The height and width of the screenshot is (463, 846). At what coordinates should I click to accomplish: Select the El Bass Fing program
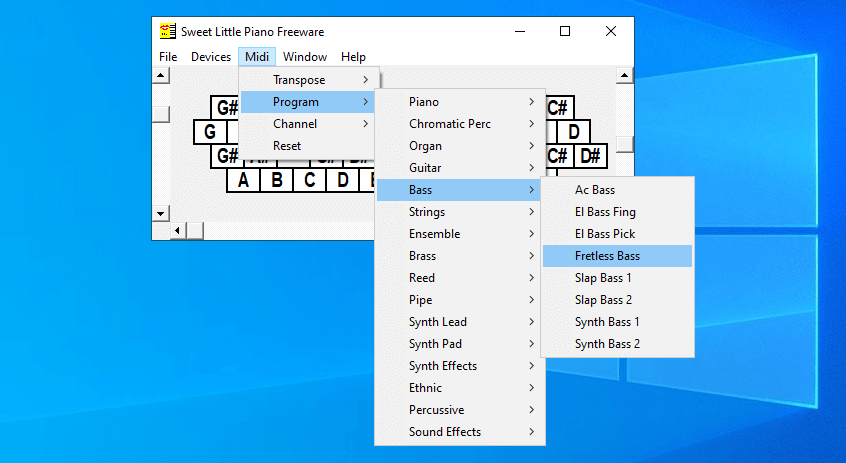click(x=617, y=212)
